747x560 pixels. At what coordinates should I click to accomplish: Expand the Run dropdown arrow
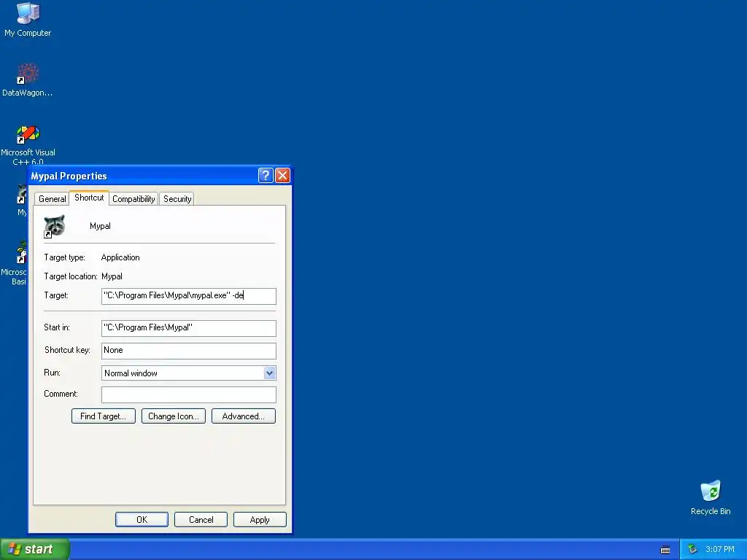tap(270, 373)
